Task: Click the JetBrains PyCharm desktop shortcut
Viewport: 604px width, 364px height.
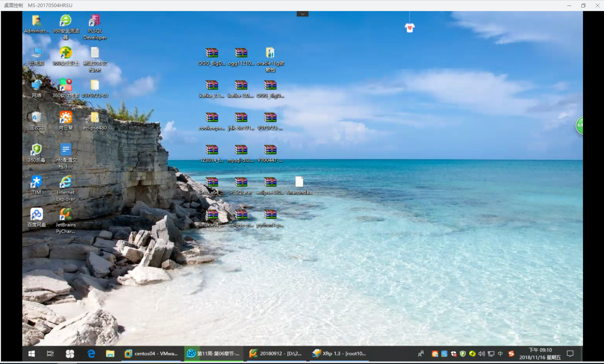Action: [66, 215]
